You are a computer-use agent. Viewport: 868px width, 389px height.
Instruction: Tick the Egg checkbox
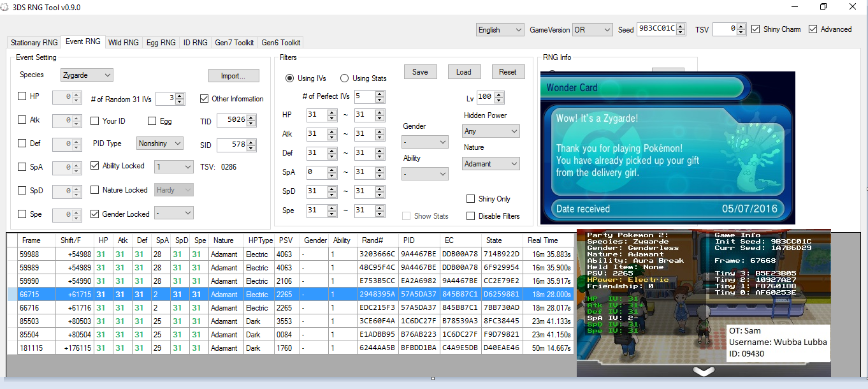click(x=152, y=121)
